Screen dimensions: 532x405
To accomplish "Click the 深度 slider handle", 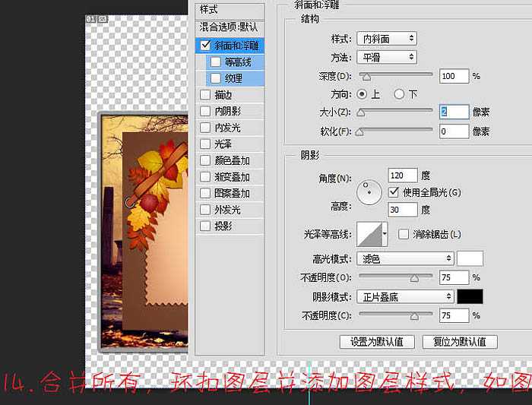I will (366, 77).
